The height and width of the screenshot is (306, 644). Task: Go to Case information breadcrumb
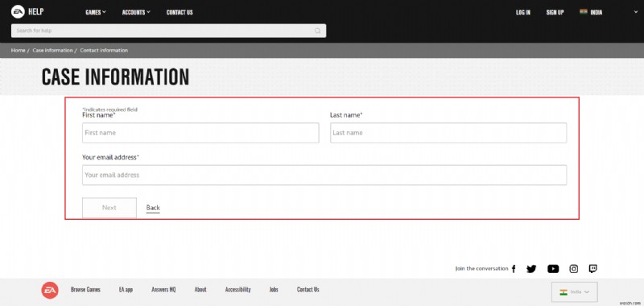pos(52,50)
